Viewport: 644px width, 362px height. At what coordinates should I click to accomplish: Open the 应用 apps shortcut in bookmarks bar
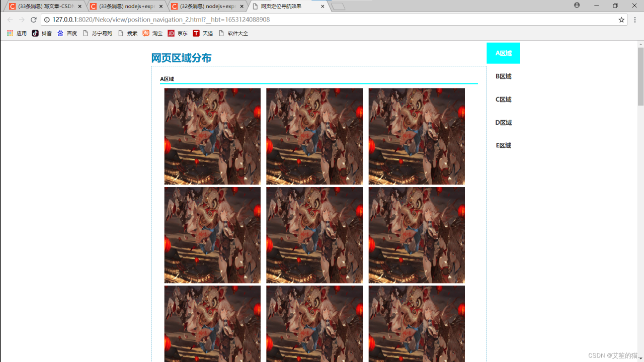coord(17,33)
